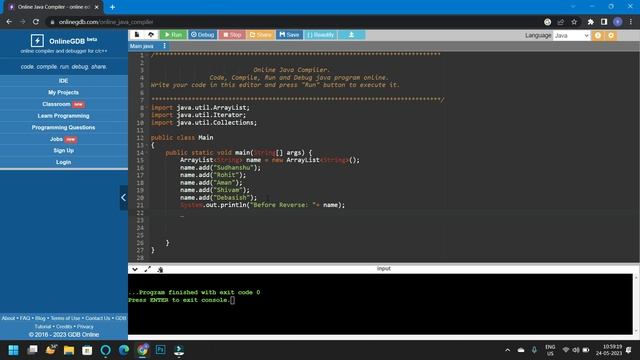The width and height of the screenshot is (640, 360).
Task: Click the Beautify button
Action: click(x=320, y=35)
